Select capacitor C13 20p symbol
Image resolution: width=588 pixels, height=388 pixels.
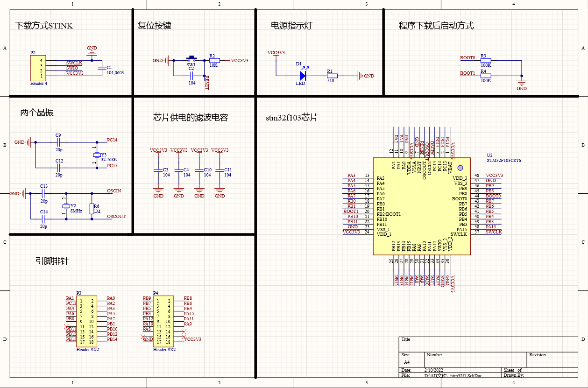tap(43, 193)
